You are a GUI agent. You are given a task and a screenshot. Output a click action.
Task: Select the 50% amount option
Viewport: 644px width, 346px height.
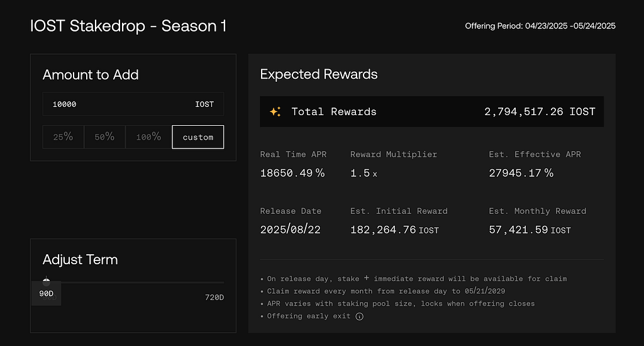105,137
